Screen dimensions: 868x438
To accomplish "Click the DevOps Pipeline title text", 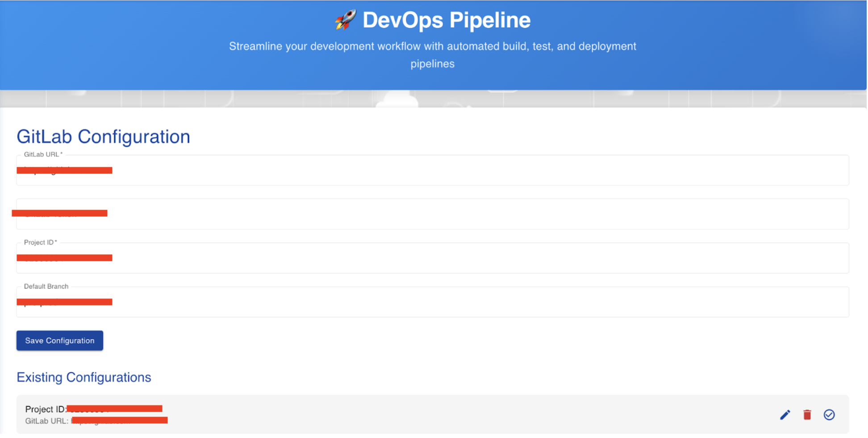I will point(447,19).
